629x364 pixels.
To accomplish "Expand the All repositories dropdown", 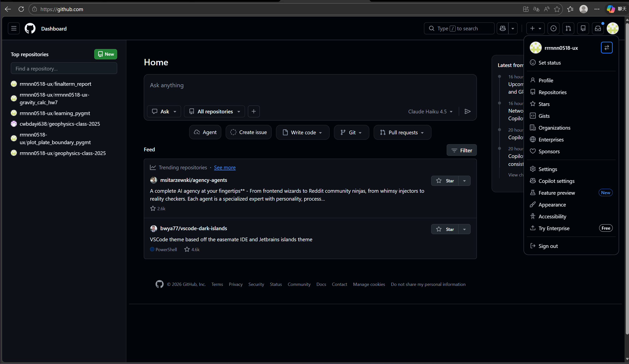I will (214, 111).
